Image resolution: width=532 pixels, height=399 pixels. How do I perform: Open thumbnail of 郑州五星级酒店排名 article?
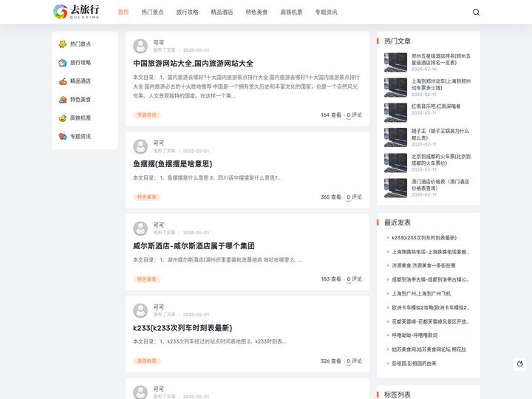(395, 62)
